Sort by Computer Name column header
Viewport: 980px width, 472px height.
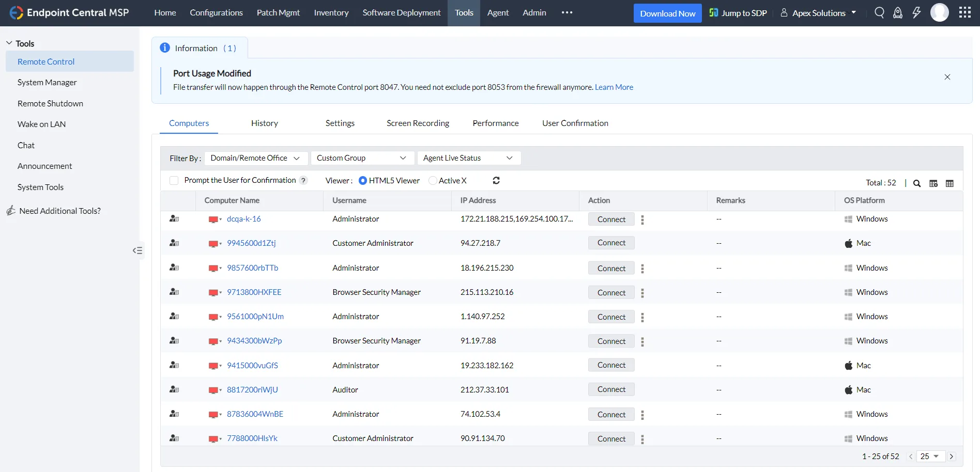point(232,200)
